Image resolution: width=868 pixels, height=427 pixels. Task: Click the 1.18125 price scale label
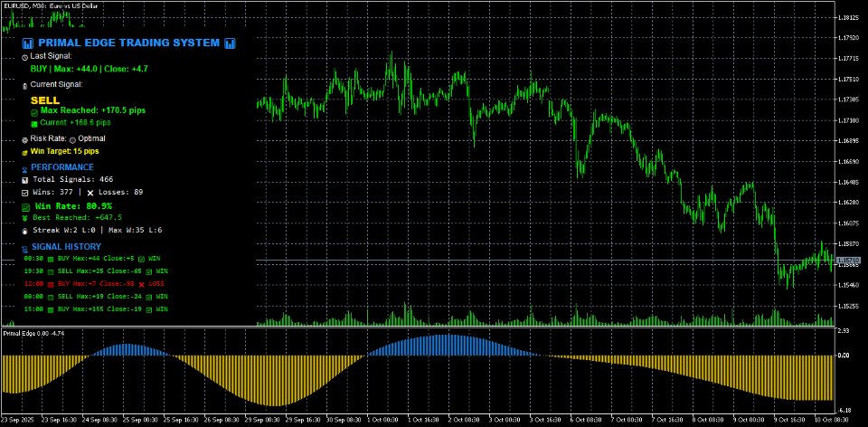coord(851,18)
